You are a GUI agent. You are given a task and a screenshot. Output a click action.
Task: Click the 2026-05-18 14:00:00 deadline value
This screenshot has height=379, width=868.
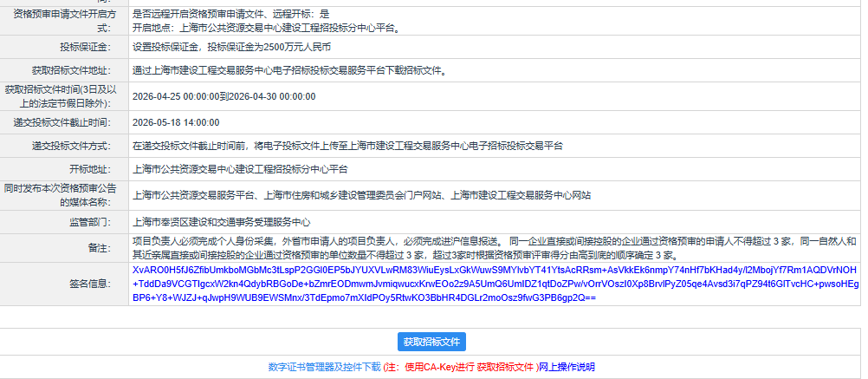[x=176, y=121]
